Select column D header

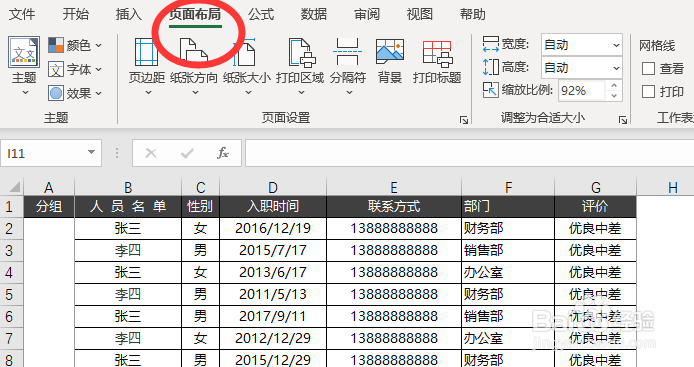(273, 187)
